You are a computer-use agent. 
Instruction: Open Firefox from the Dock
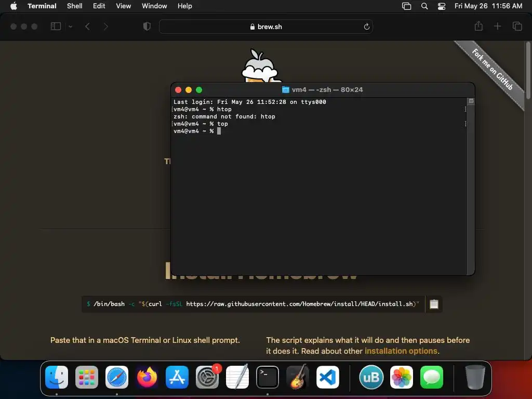pos(147,377)
